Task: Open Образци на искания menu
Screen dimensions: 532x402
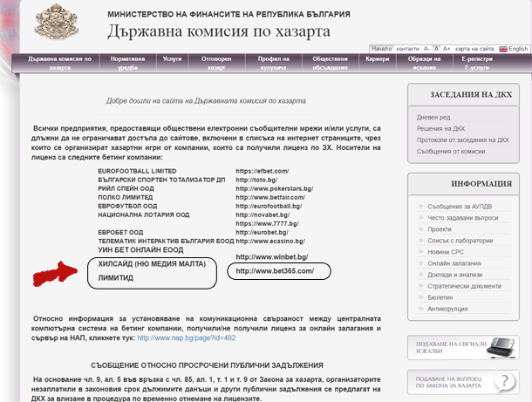Action: tap(424, 63)
